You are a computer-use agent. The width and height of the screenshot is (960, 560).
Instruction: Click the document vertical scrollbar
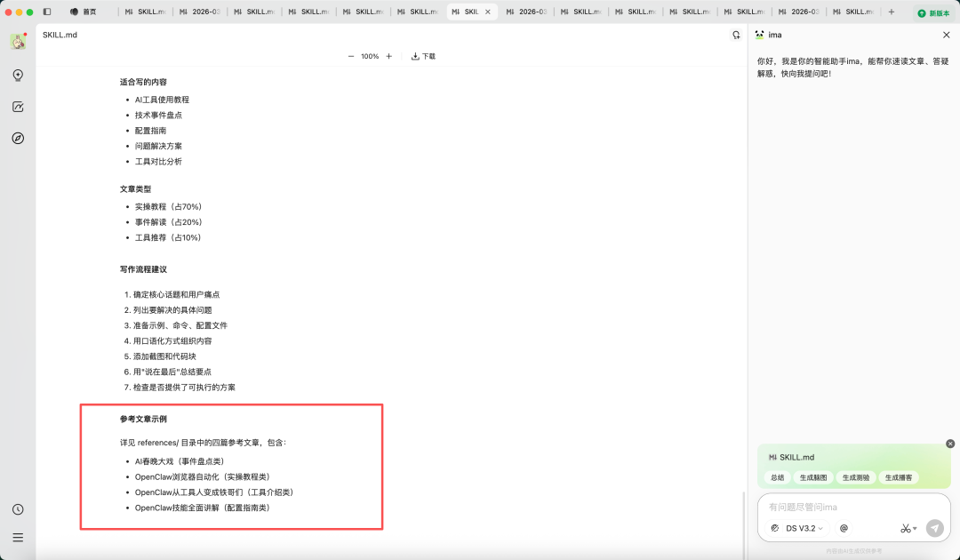(x=745, y=524)
